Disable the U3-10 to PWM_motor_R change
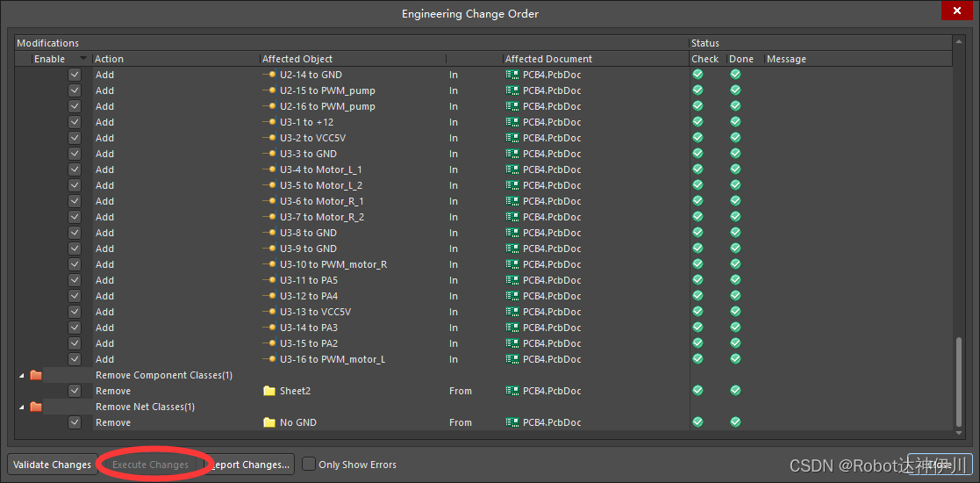 (x=75, y=264)
